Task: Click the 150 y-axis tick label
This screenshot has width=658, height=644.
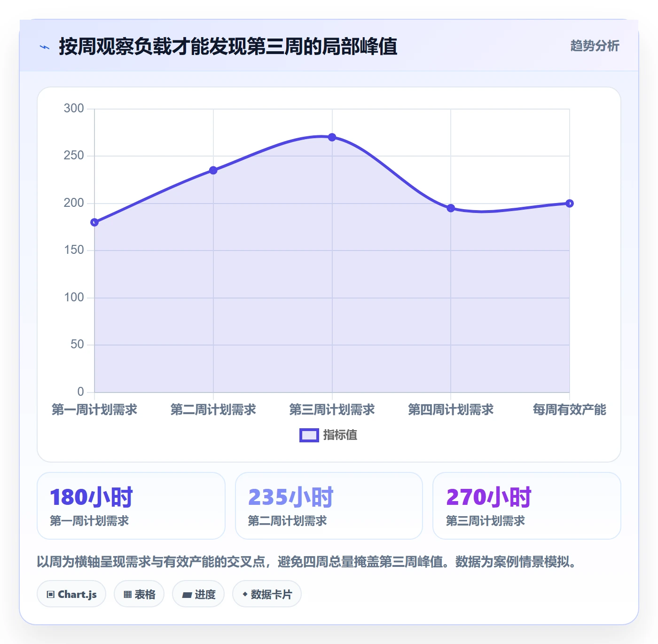Action: point(74,250)
